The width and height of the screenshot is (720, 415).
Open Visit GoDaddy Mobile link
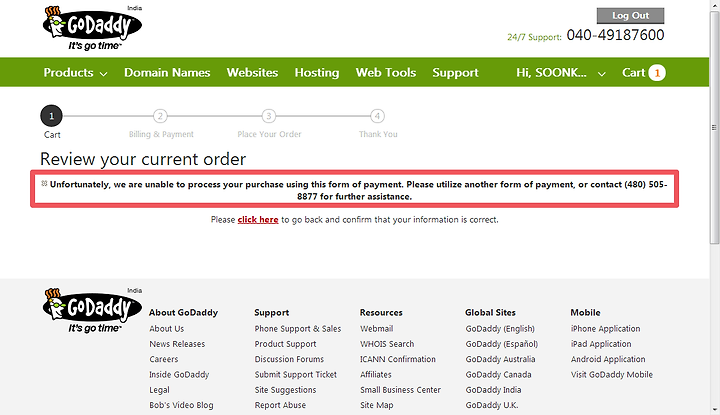(x=612, y=375)
